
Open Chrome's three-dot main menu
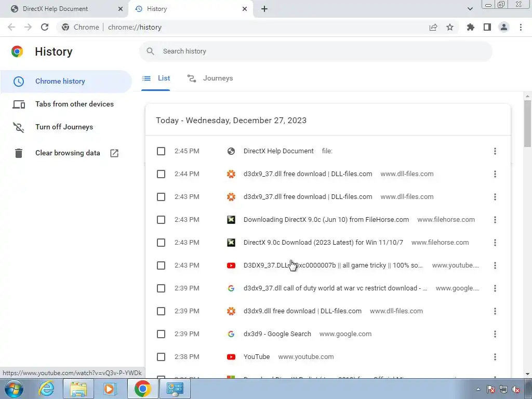pyautogui.click(x=521, y=27)
